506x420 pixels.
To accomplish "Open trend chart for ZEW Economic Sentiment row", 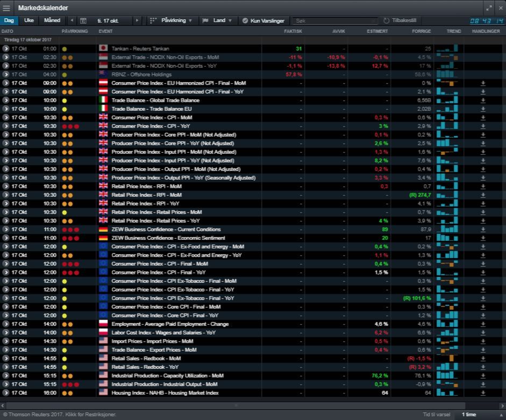I will coord(447,238).
